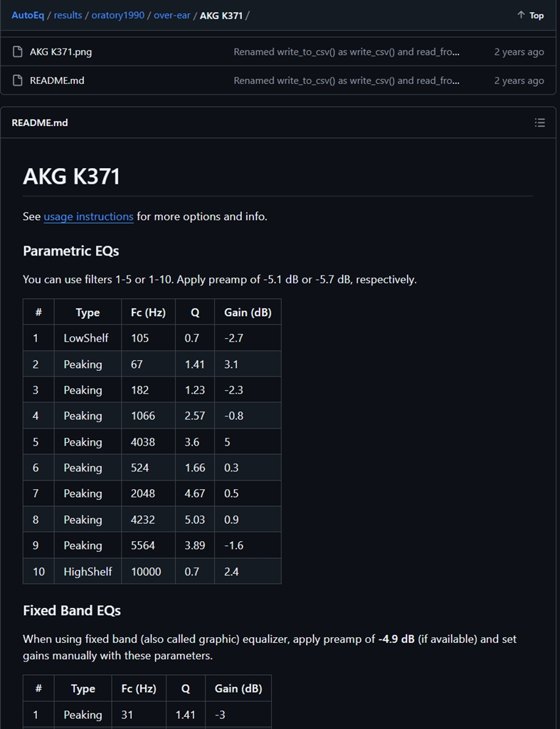Click the LowShelf cell in row 1
Viewport: 560px width, 729px height.
tap(86, 338)
